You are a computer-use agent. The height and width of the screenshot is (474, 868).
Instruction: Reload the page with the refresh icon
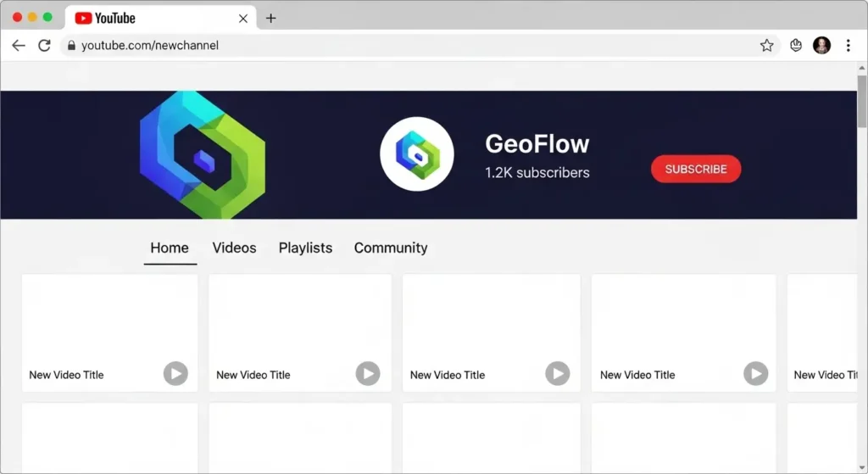click(44, 46)
